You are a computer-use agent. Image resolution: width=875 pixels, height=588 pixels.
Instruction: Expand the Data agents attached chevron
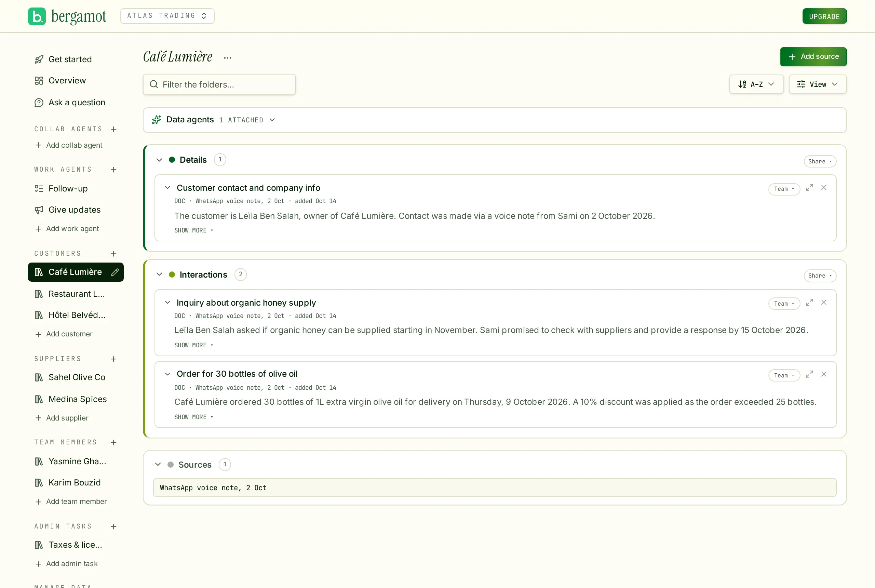(x=272, y=120)
